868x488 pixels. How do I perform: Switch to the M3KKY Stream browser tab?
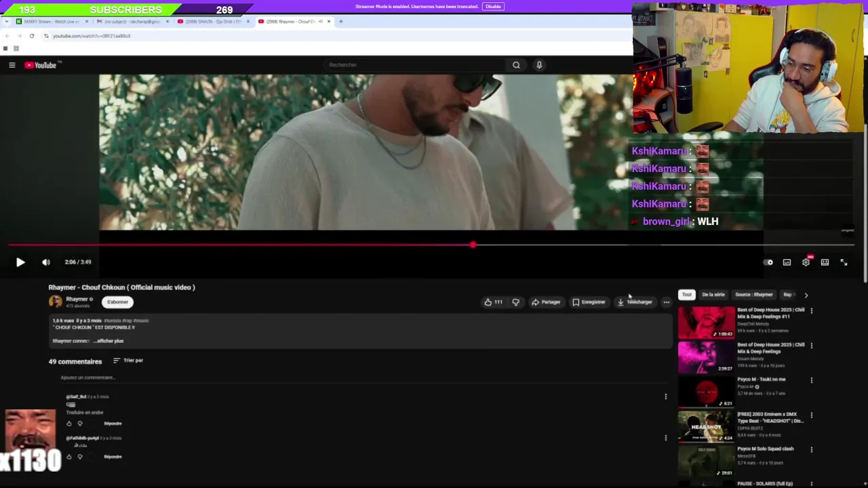[x=51, y=22]
